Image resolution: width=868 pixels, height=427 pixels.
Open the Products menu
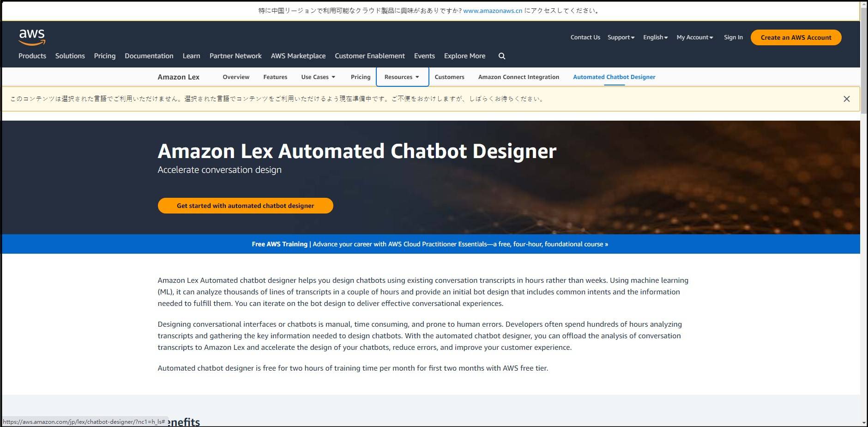(x=32, y=56)
